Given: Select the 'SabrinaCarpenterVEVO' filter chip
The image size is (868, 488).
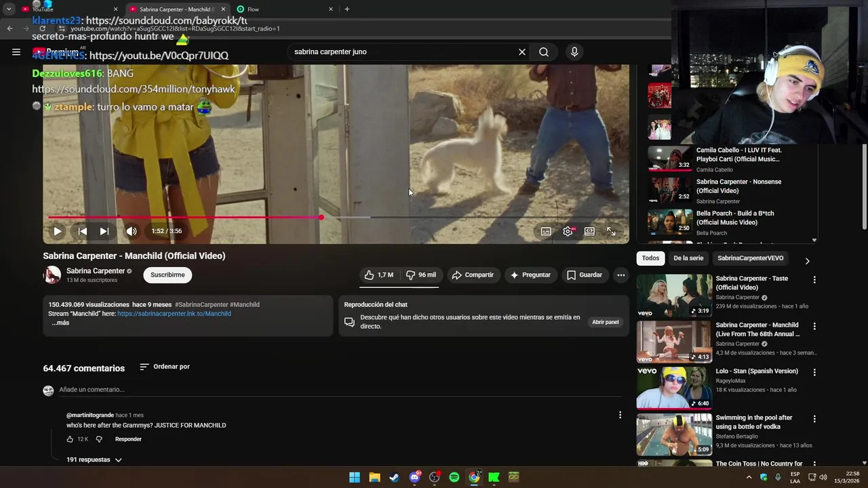Looking at the screenshot, I should [x=751, y=258].
